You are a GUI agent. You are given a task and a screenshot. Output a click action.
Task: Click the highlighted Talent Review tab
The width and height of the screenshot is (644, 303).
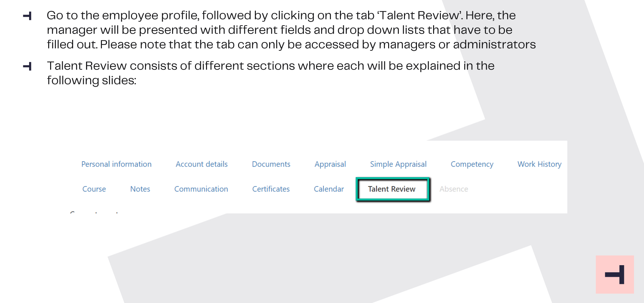click(393, 189)
